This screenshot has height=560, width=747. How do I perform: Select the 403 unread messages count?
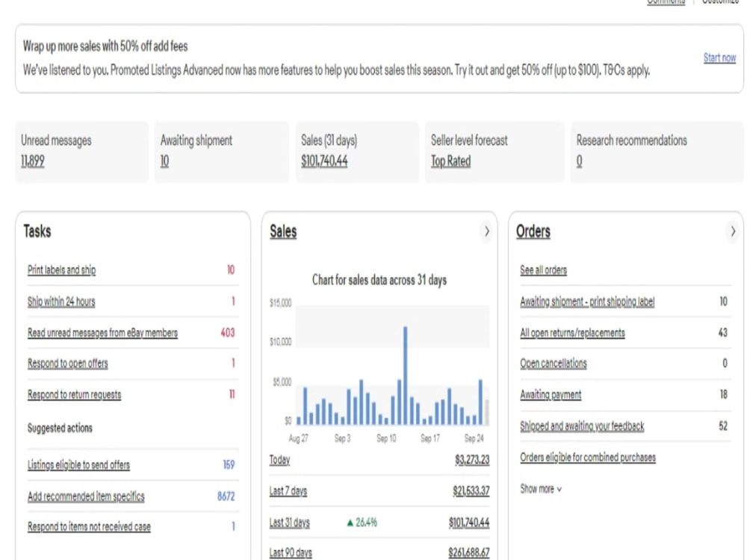[228, 333]
